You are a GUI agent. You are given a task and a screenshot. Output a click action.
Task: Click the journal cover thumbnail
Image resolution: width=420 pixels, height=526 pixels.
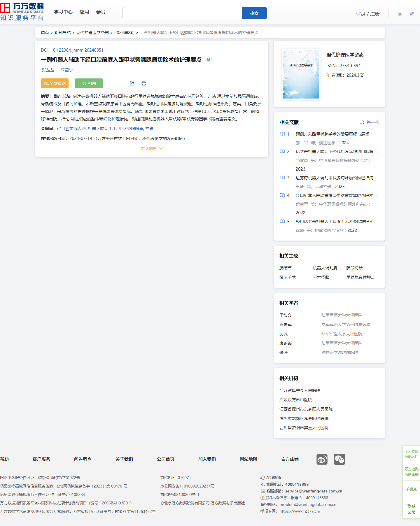coord(301,74)
